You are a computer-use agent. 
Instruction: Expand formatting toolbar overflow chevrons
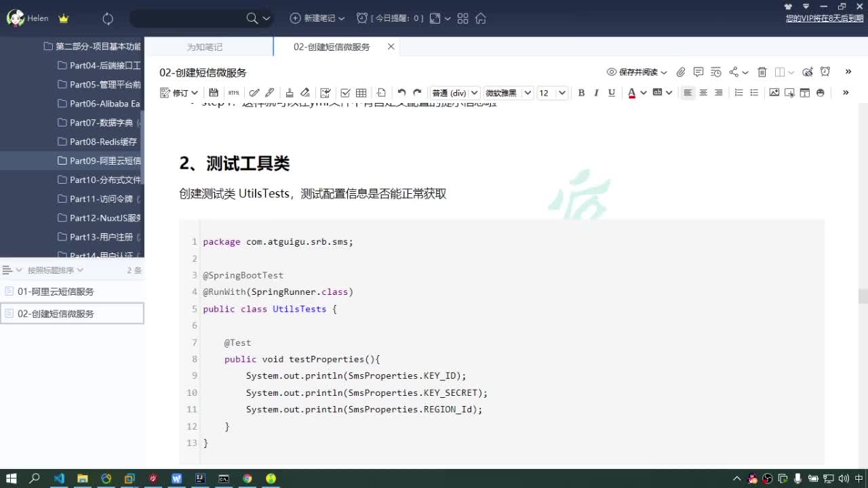tap(846, 93)
